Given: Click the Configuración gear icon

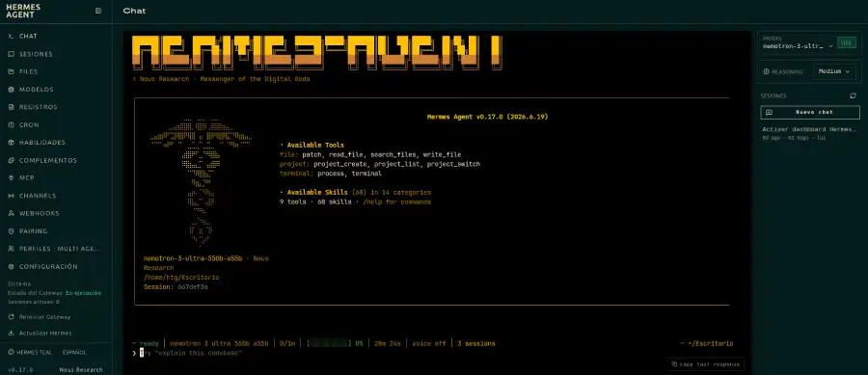Looking at the screenshot, I should point(11,267).
